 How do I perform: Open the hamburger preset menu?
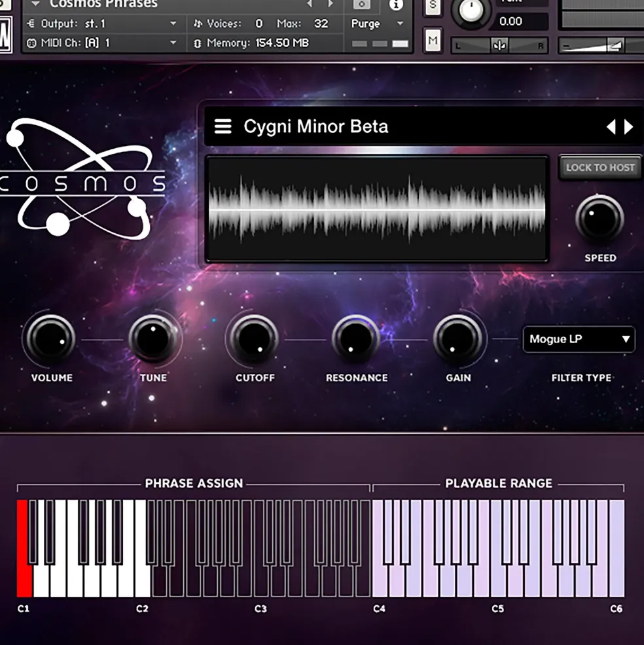[x=223, y=126]
